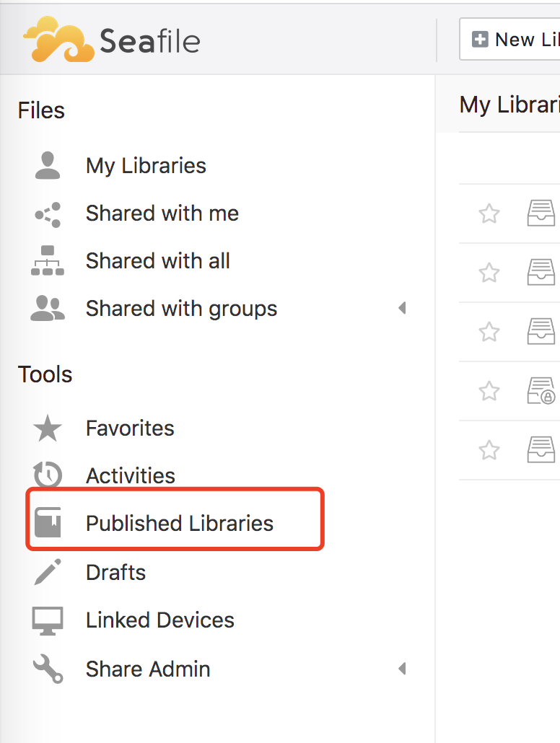
Task: Go to the Drafts section
Action: [x=115, y=572]
